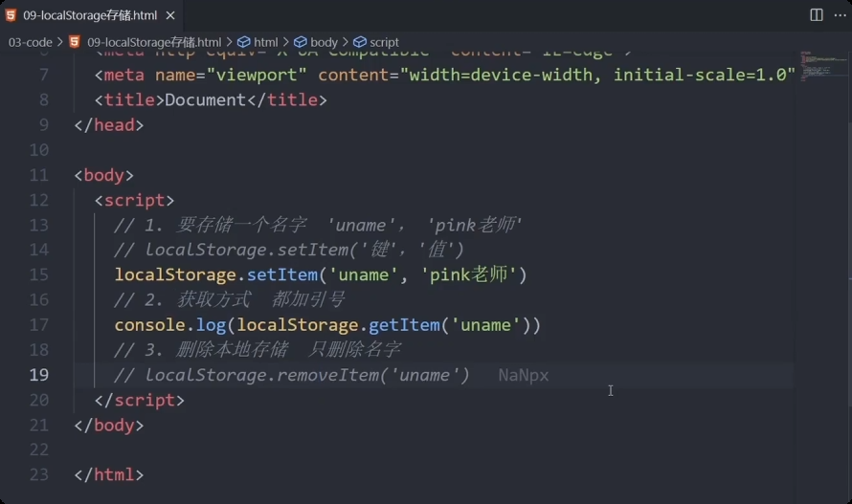This screenshot has height=504, width=852.
Task: Place cursor on the setItem method call
Action: click(282, 274)
